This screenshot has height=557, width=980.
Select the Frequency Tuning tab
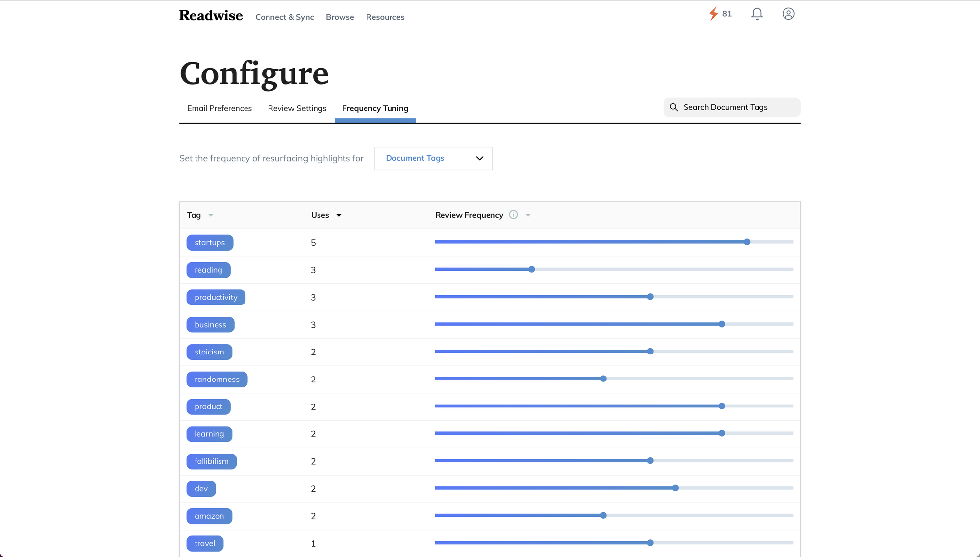375,108
